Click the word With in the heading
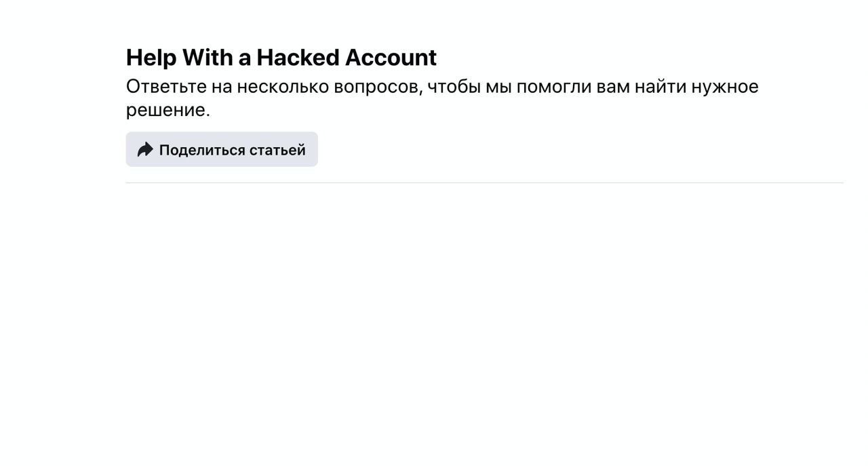Screen dimensions: 868x466 tap(208, 58)
